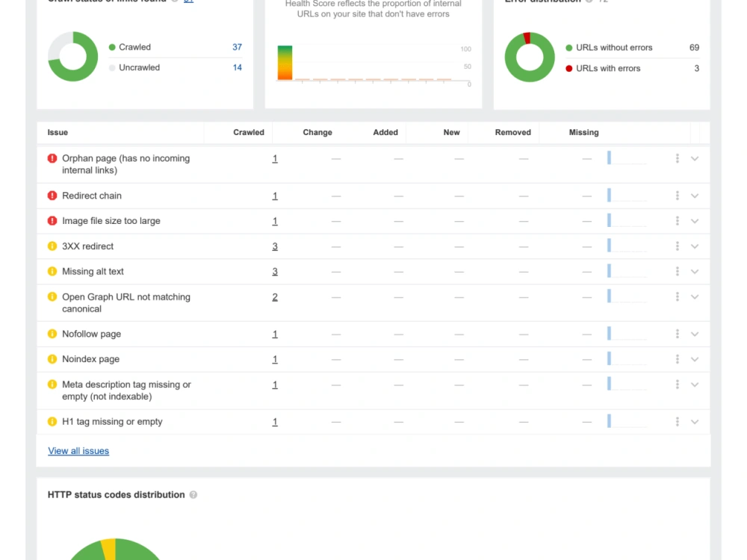747x560 pixels.
Task: Open the three-dot menu for H1 tag missing row
Action: pyautogui.click(x=677, y=421)
